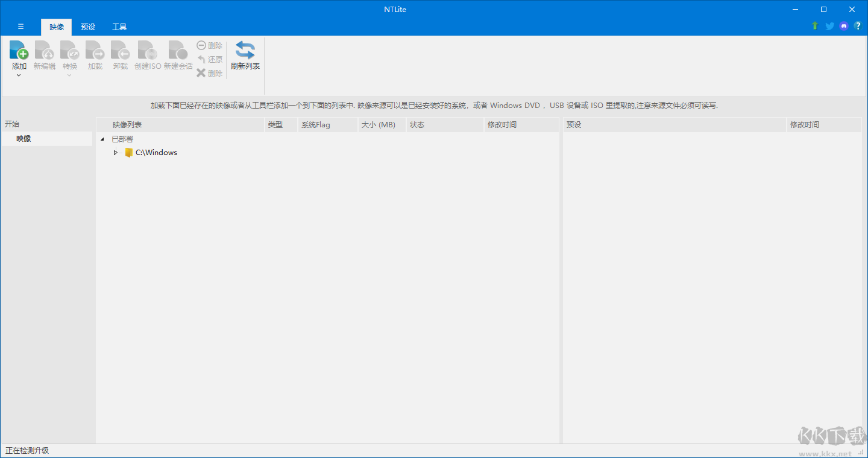Sort by the 映像列表 column header

click(x=180, y=125)
